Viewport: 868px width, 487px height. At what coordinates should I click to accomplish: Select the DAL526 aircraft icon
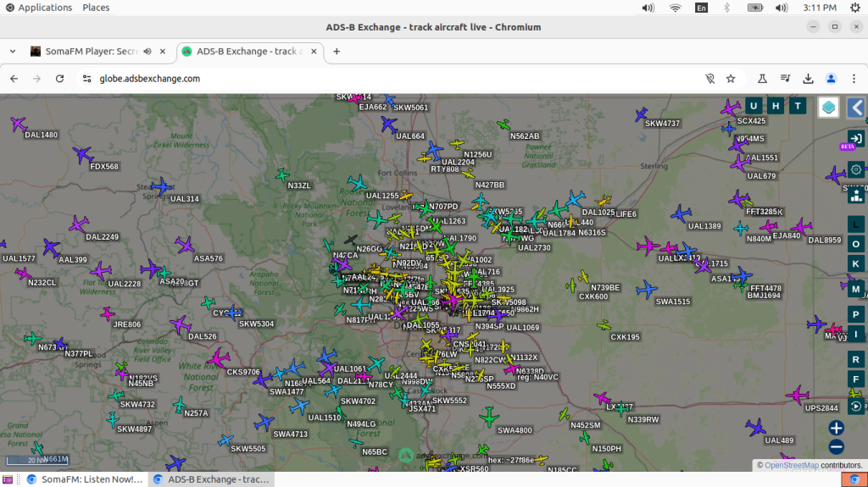pyautogui.click(x=180, y=324)
